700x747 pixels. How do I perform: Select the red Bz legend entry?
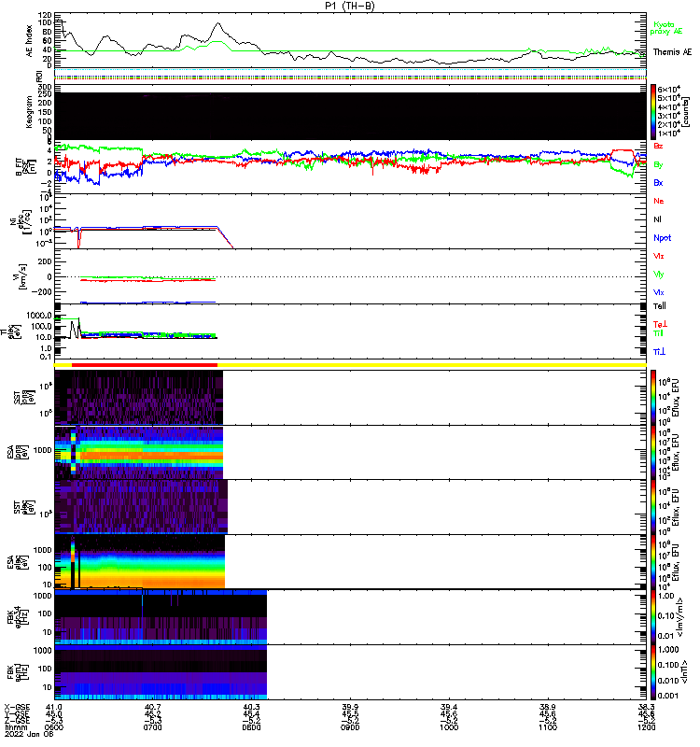click(x=659, y=147)
